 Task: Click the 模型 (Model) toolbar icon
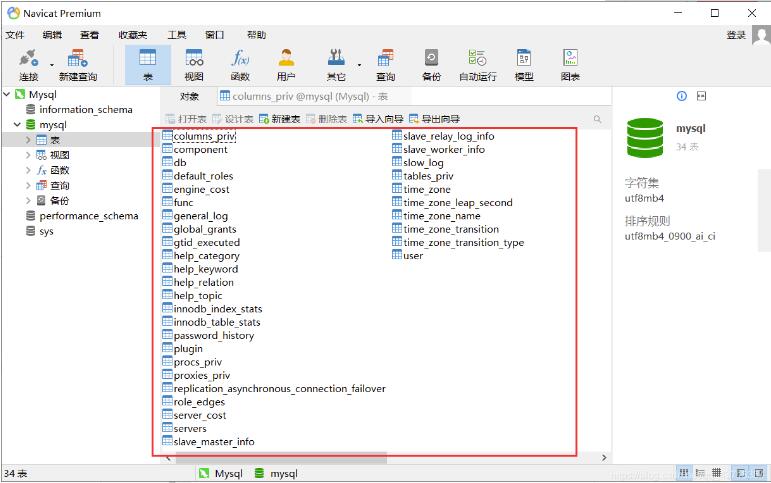click(x=524, y=64)
